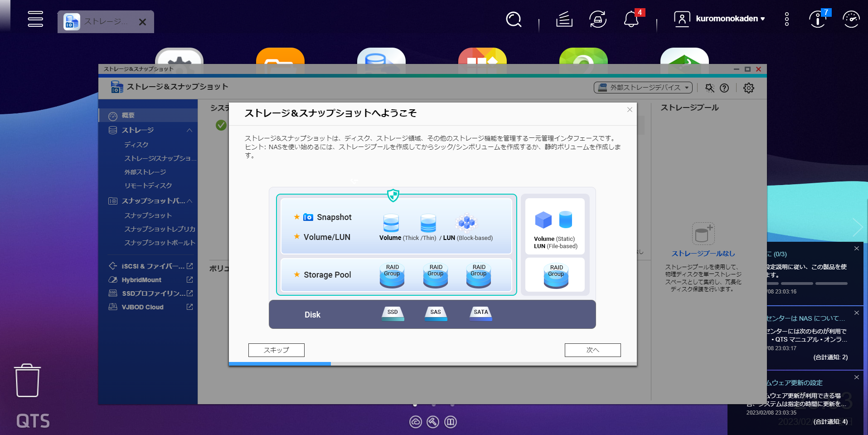
Task: Click external-link icon next to VJBOD Cloud
Action: click(x=189, y=307)
